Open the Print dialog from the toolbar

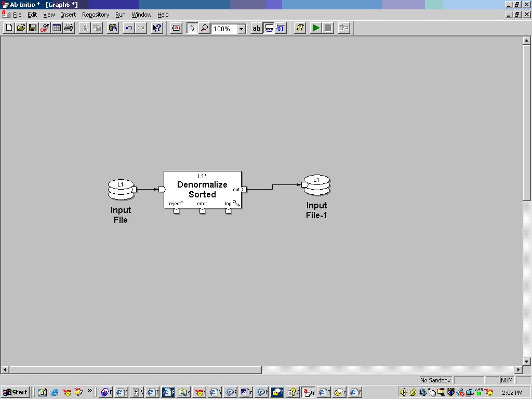click(x=69, y=28)
